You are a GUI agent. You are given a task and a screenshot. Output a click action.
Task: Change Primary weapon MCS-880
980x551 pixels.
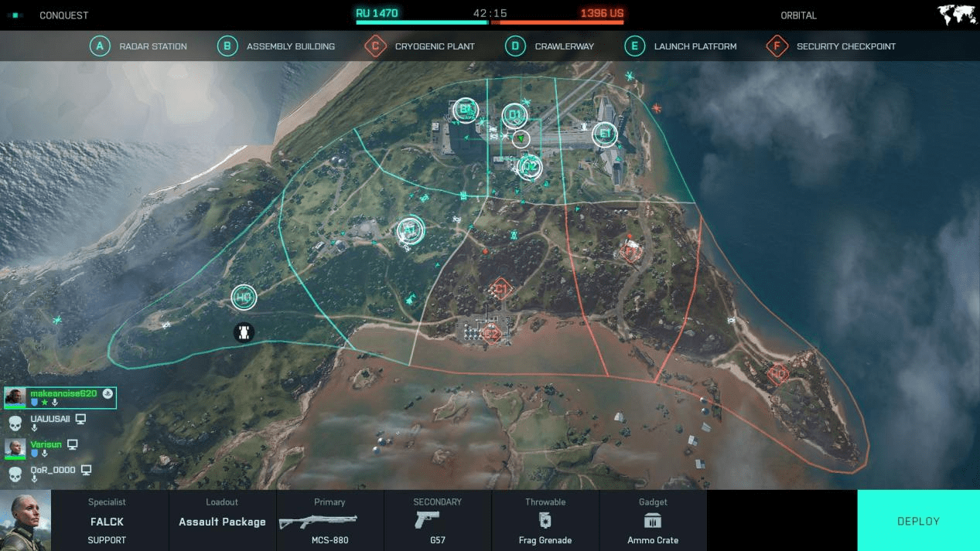[x=330, y=520]
